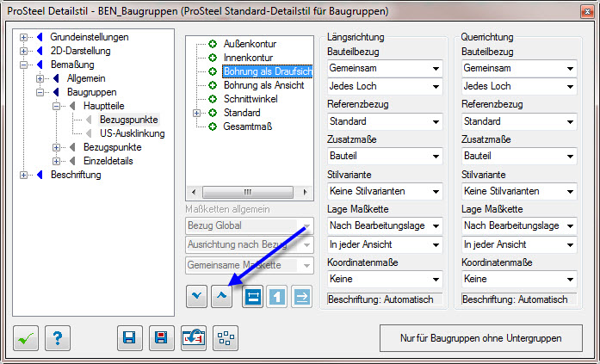
Task: Open Querrichtung Keine Stilvarianten dropdown
Action: click(x=519, y=191)
